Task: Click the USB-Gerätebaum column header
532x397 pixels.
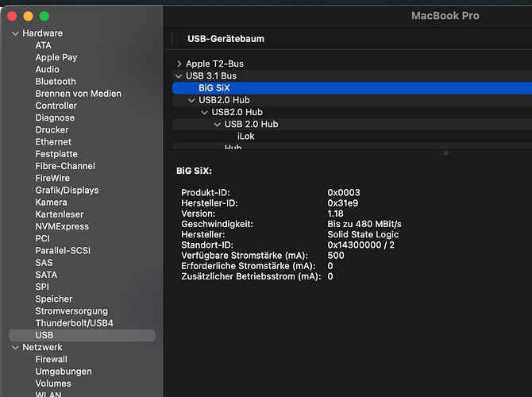Action: tap(226, 39)
